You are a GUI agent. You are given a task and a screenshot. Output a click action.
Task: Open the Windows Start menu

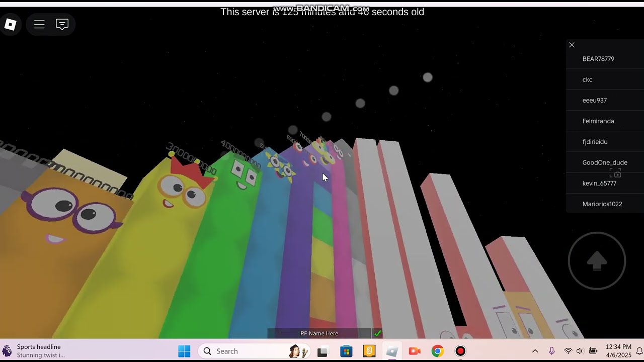(x=184, y=351)
